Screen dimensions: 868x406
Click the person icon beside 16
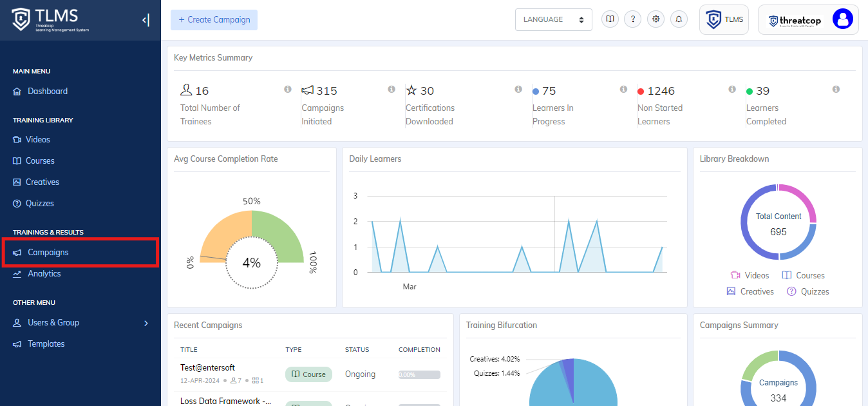[186, 90]
